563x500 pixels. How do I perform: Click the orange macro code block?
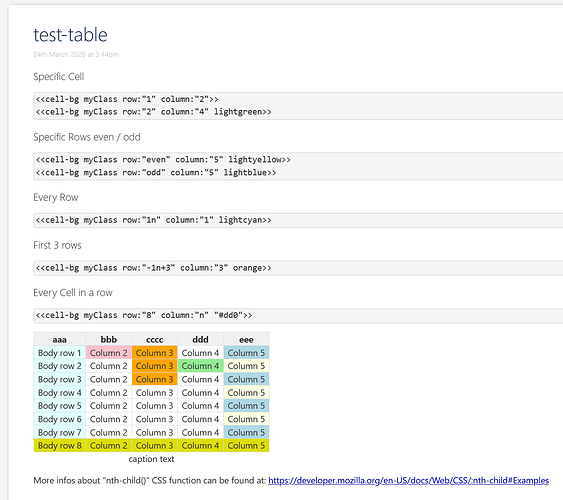click(x=298, y=268)
